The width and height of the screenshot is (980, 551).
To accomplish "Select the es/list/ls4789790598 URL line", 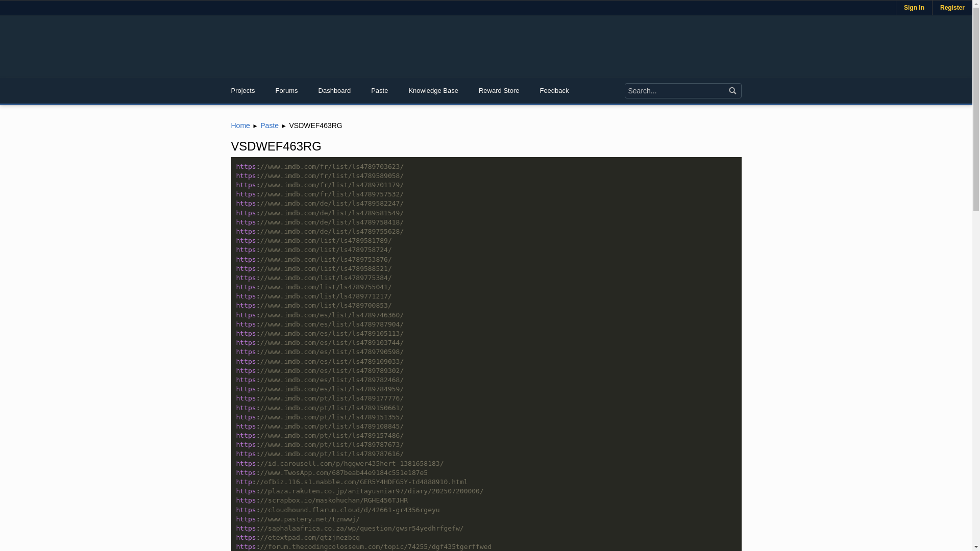I will pos(320,352).
